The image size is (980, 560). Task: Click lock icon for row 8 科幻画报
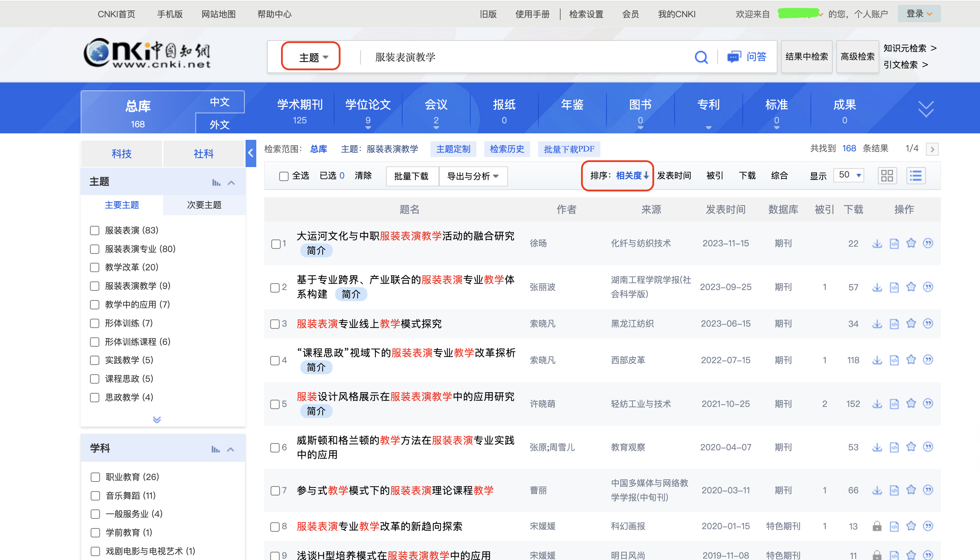tap(877, 526)
